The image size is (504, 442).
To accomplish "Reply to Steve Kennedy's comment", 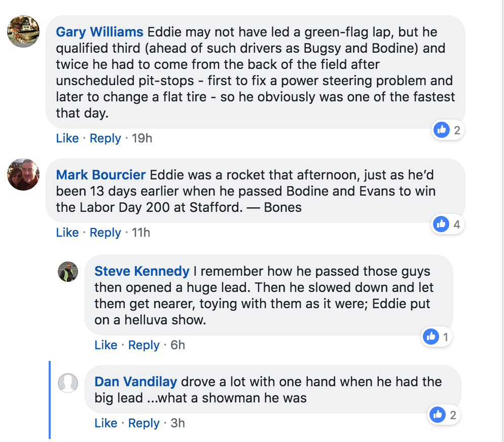I will coord(143,345).
